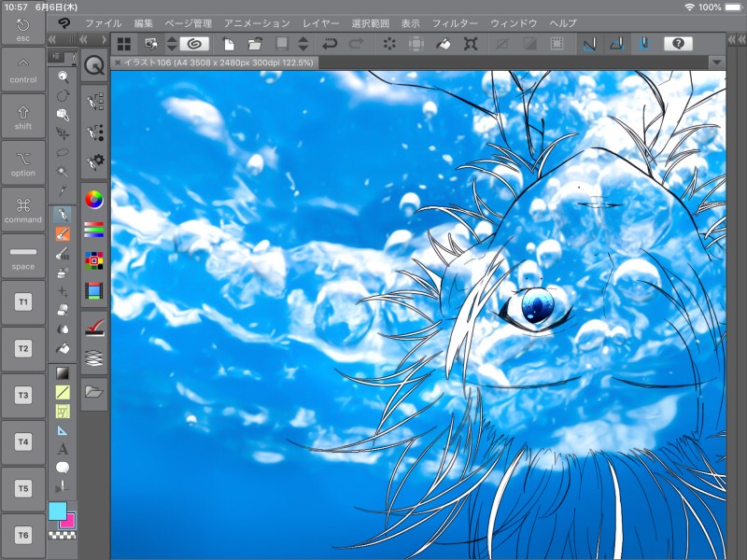Open the レイヤー menu
The image size is (747, 560).
(321, 22)
